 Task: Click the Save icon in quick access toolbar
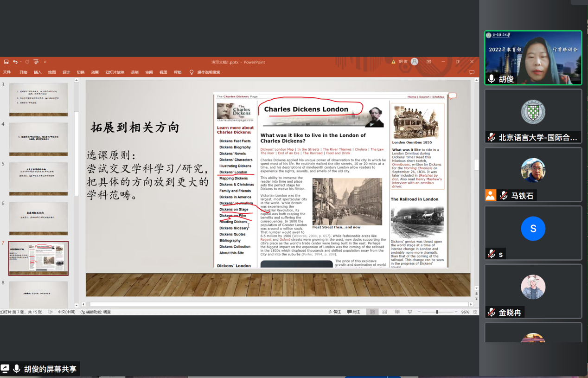tap(6, 62)
